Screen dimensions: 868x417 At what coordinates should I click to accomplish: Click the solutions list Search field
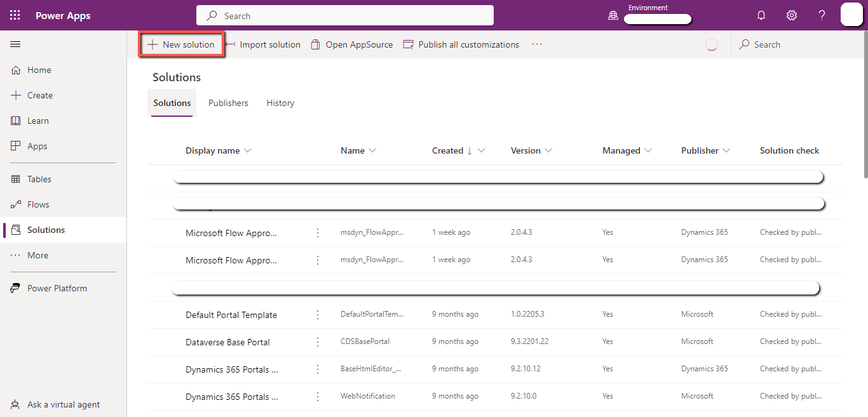coord(796,44)
